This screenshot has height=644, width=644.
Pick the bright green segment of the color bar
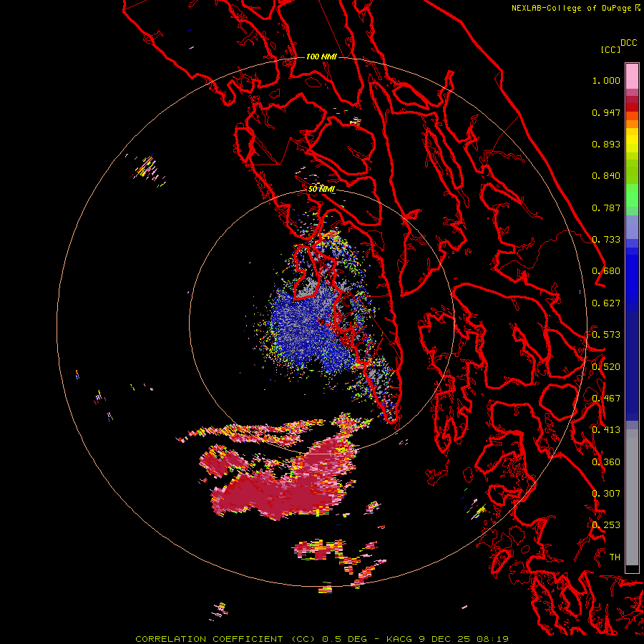click(632, 195)
